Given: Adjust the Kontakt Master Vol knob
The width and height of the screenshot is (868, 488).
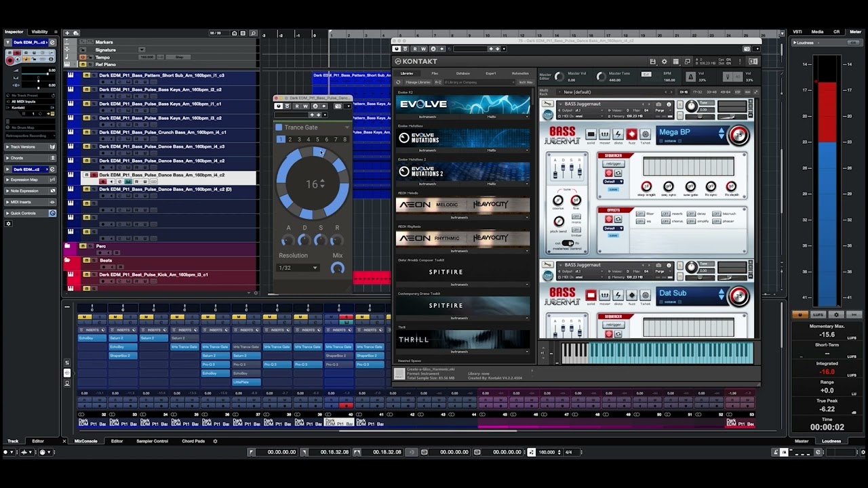Looking at the screenshot, I should point(559,77).
